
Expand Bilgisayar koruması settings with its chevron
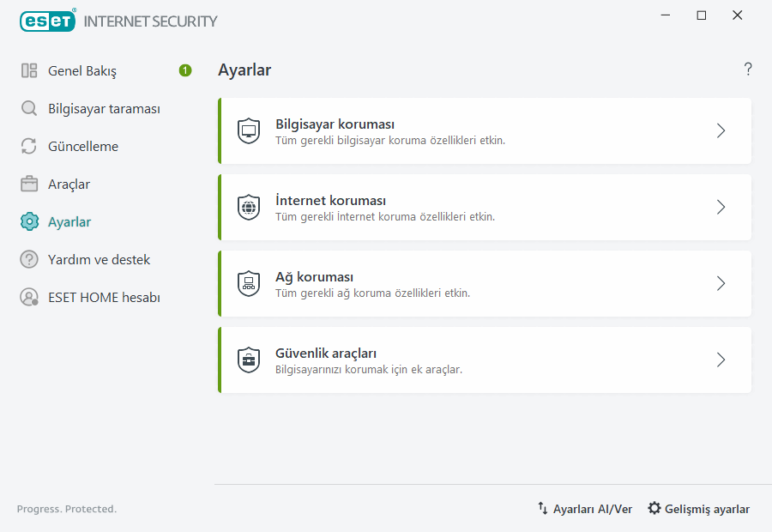click(x=721, y=130)
